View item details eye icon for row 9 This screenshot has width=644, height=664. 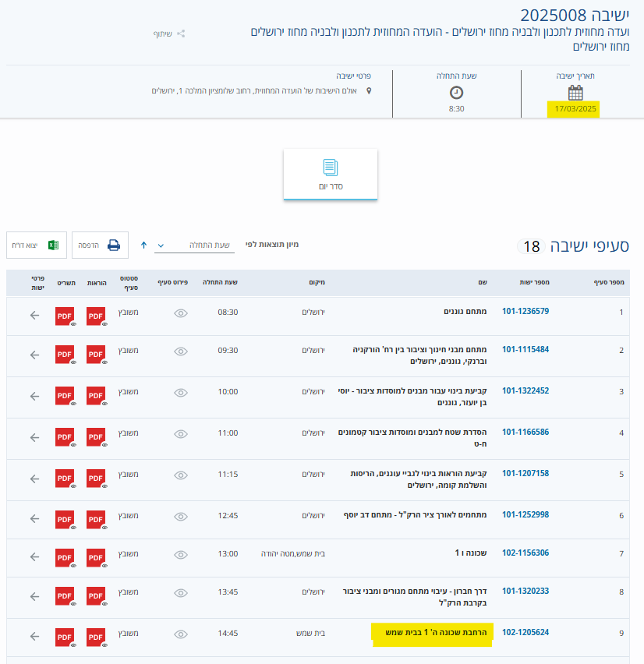click(181, 634)
